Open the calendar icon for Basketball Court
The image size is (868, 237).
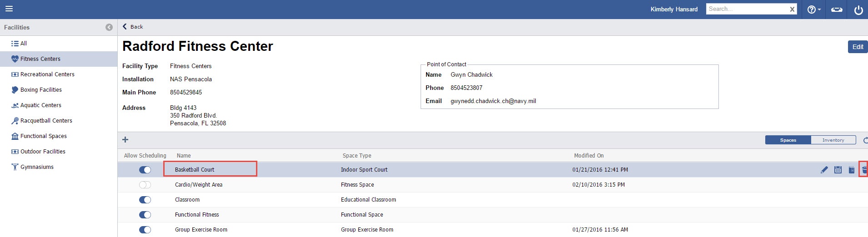point(838,170)
